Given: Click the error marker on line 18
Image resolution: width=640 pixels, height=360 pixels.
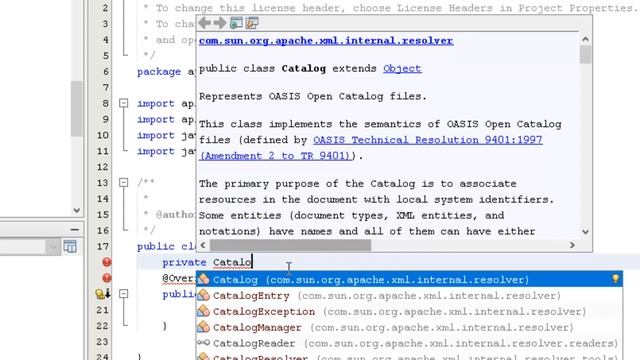Looking at the screenshot, I should point(107,262).
